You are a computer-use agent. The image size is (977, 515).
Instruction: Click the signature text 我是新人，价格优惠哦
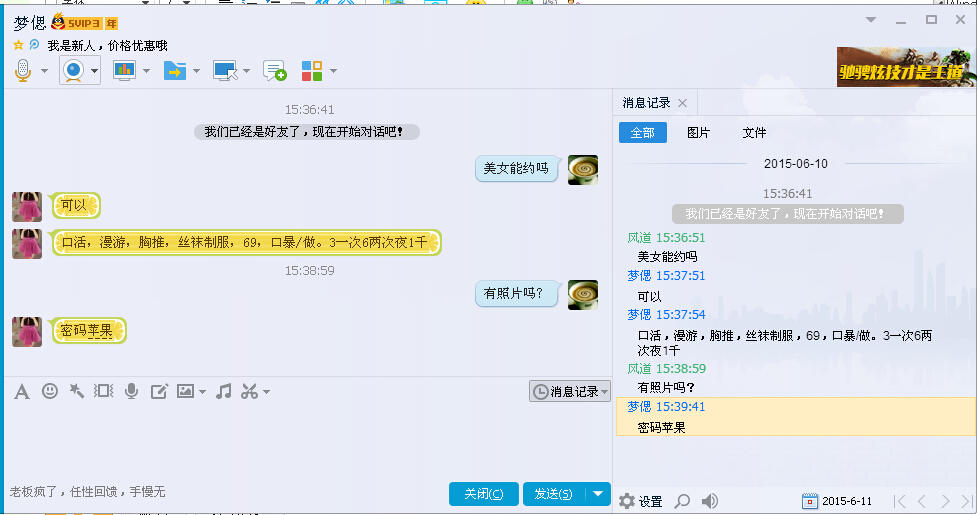coord(107,45)
